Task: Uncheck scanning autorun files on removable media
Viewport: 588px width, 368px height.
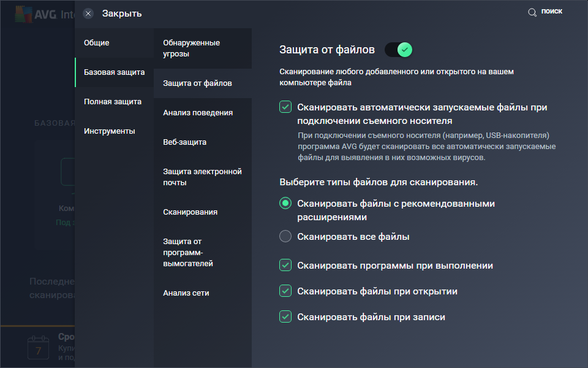Action: pos(285,107)
